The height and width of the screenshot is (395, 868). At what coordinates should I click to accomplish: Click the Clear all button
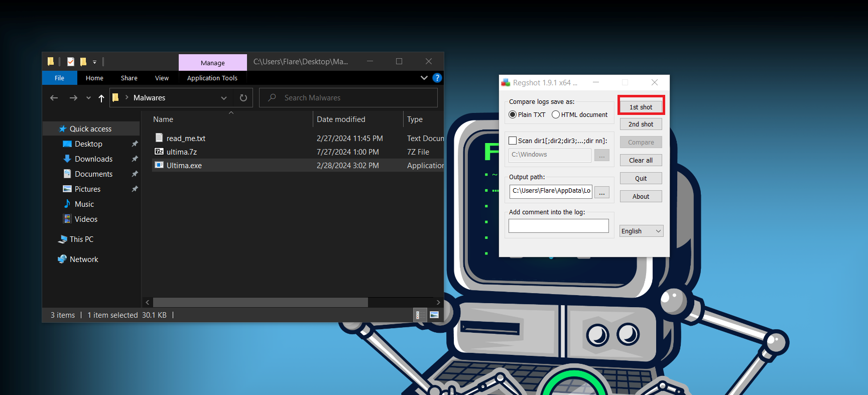[x=641, y=160]
